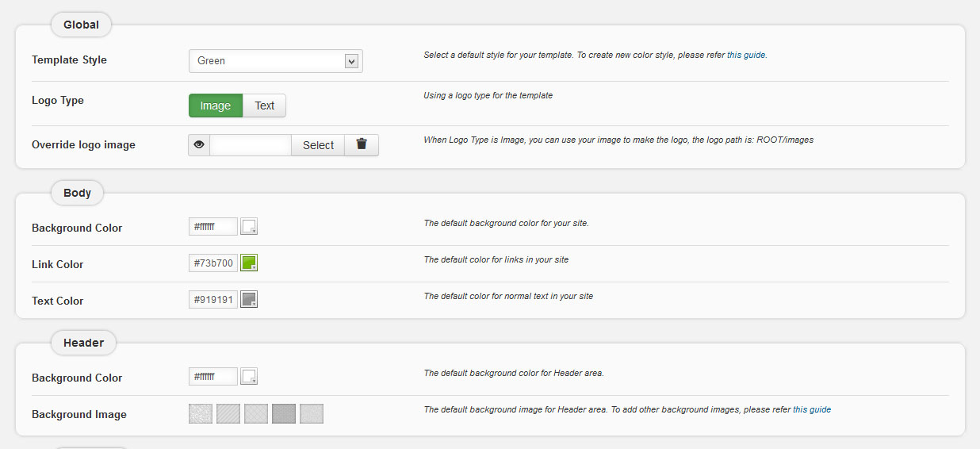Open the gray Text Color swatch picker
980x449 pixels.
click(x=249, y=300)
